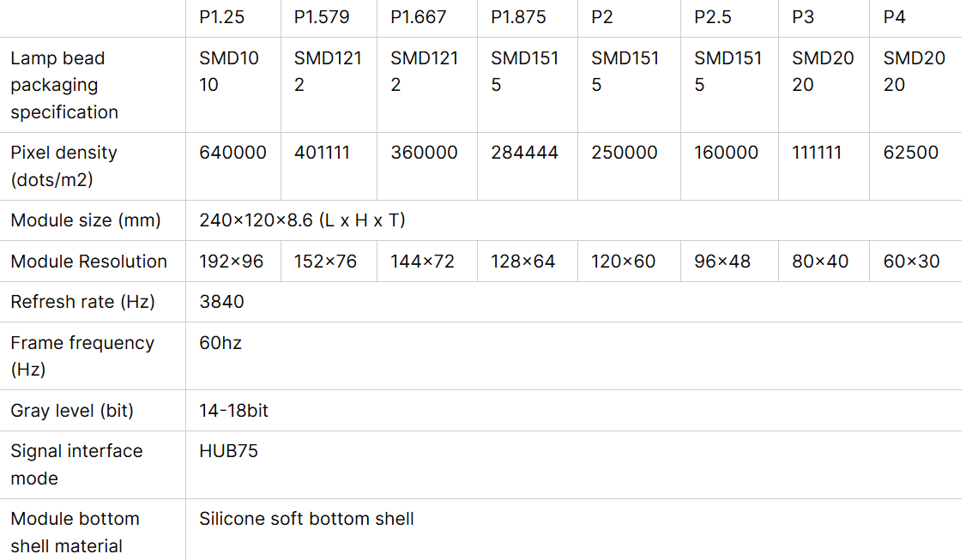Click the Pixel density (dots/m2) row label
The height and width of the screenshot is (560, 978).
(x=63, y=166)
